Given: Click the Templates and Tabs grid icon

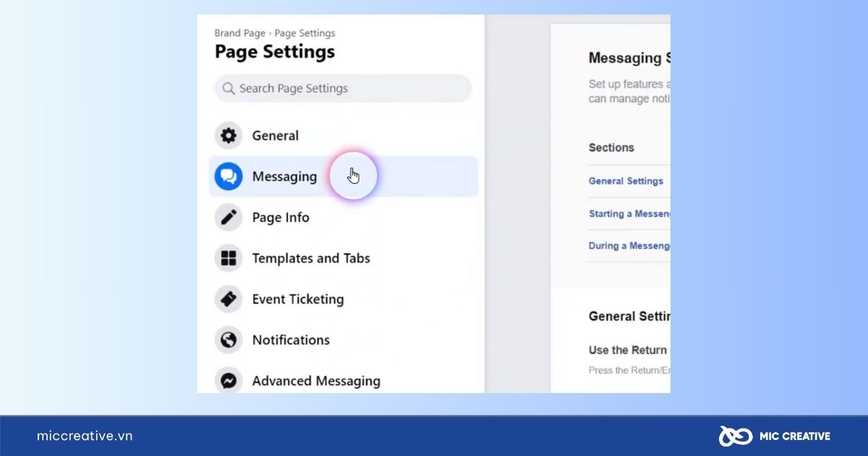Looking at the screenshot, I should (x=229, y=258).
